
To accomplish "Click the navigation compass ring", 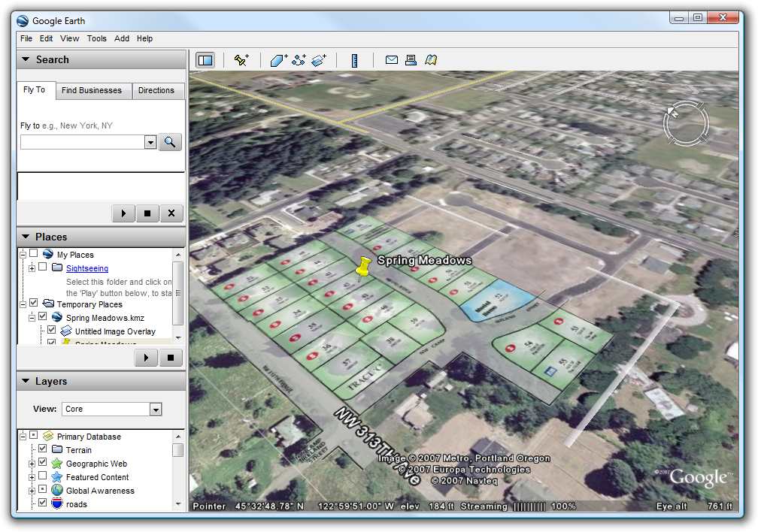I will (686, 124).
